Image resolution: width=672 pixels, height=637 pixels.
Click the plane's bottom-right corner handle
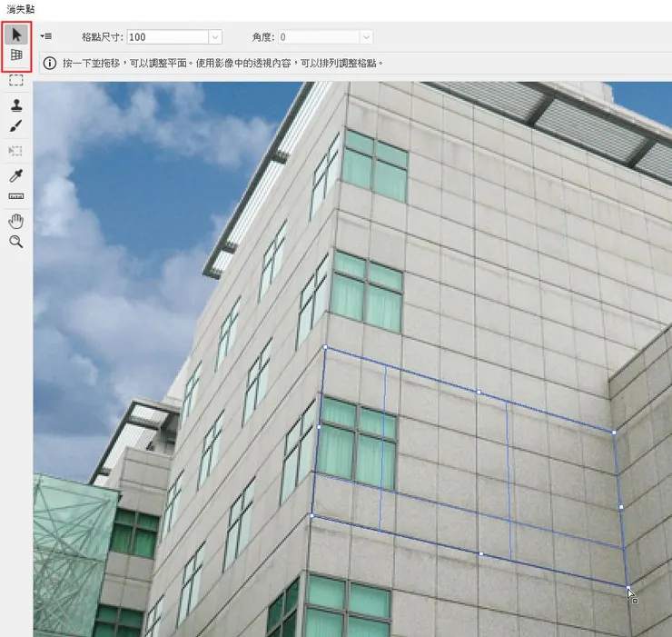pyautogui.click(x=628, y=587)
